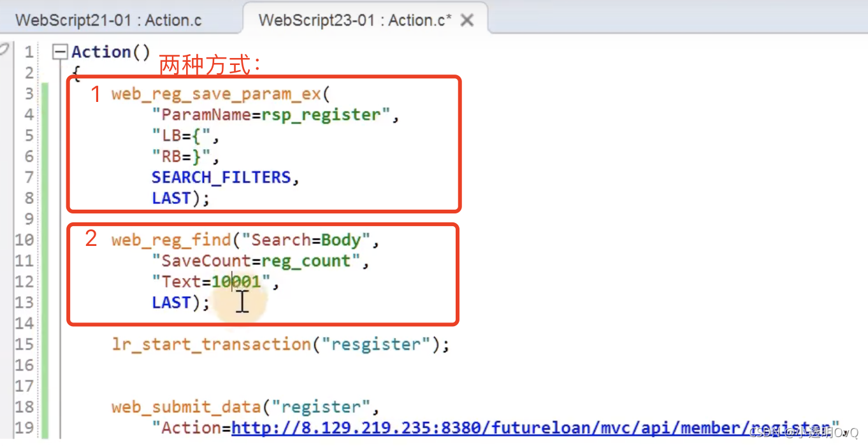This screenshot has width=868, height=446.
Task: Switch to the WebScript21-01 : Action.c tab
Action: coord(108,20)
